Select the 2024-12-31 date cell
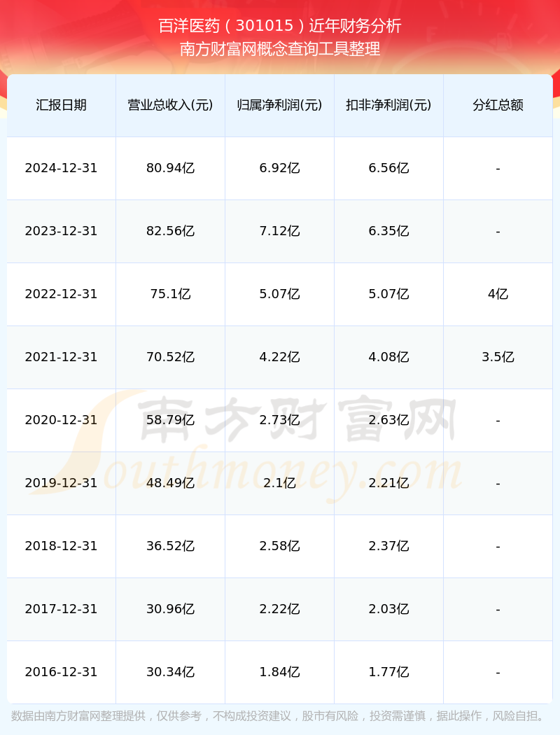This screenshot has width=560, height=735. click(x=62, y=168)
